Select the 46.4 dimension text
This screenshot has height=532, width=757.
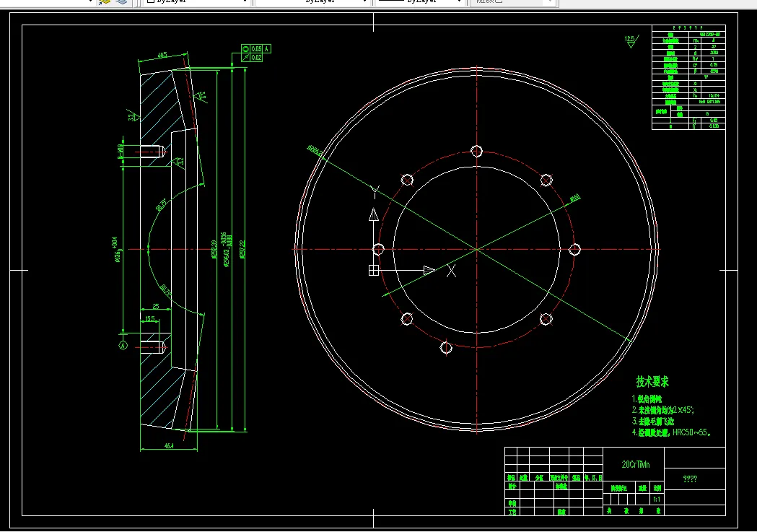169,446
